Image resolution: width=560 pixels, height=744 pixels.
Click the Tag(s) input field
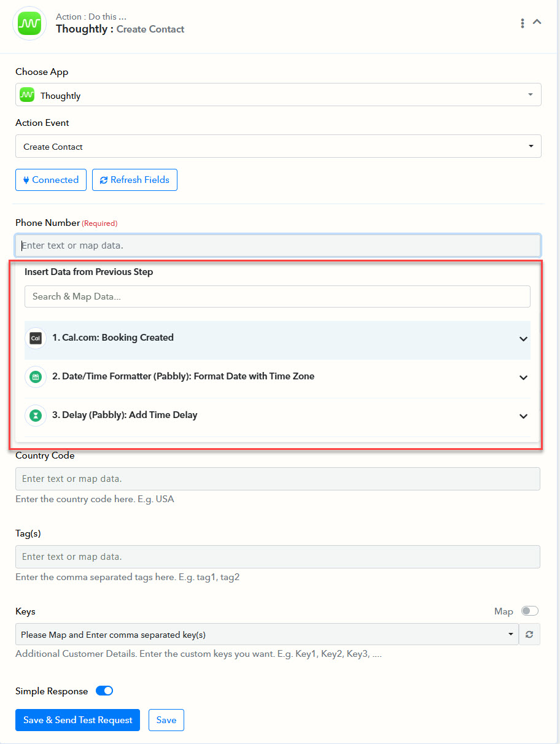(278, 557)
